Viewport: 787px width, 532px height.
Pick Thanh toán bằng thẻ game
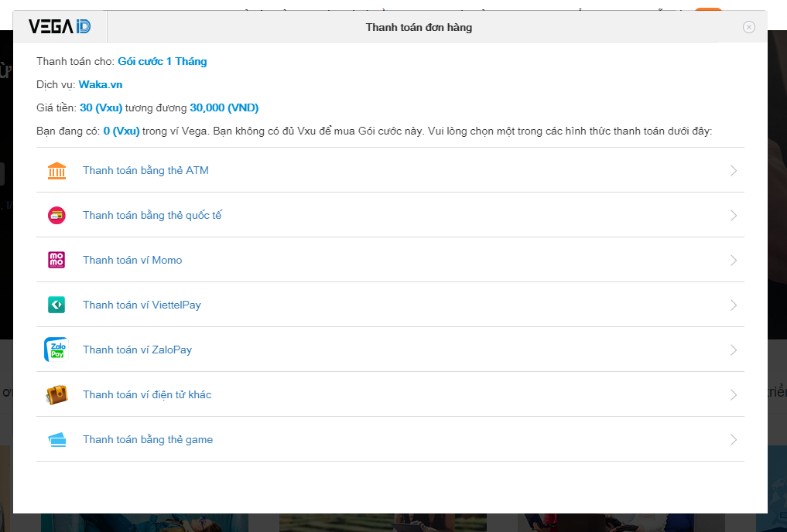pos(148,440)
